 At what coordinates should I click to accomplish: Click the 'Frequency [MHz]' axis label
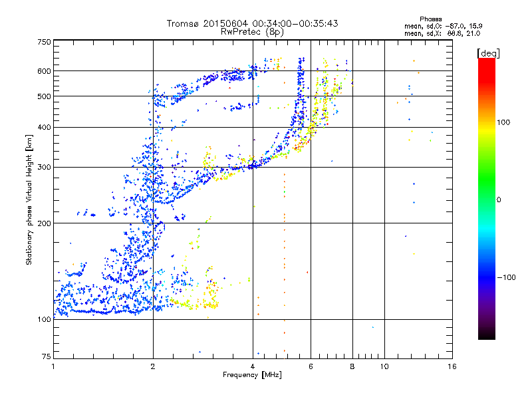[252, 375]
